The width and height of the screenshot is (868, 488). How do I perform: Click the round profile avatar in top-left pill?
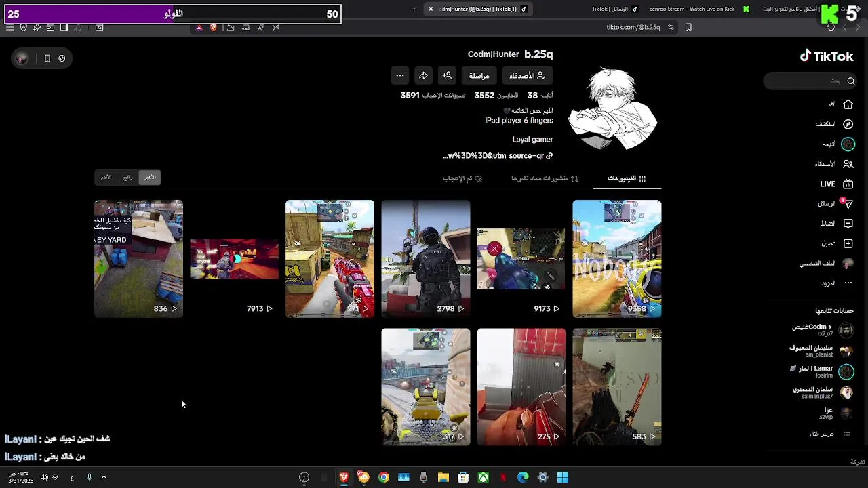pos(22,58)
